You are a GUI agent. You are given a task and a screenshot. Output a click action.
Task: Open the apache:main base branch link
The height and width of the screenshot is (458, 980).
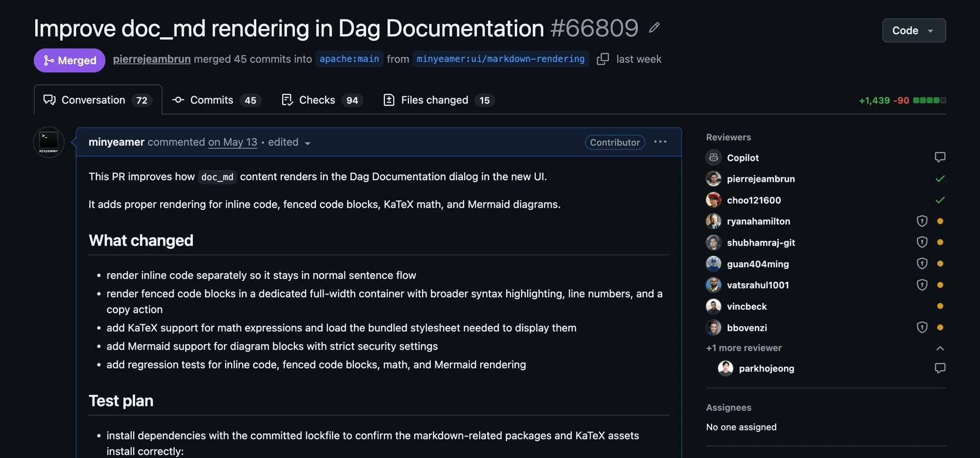(349, 59)
